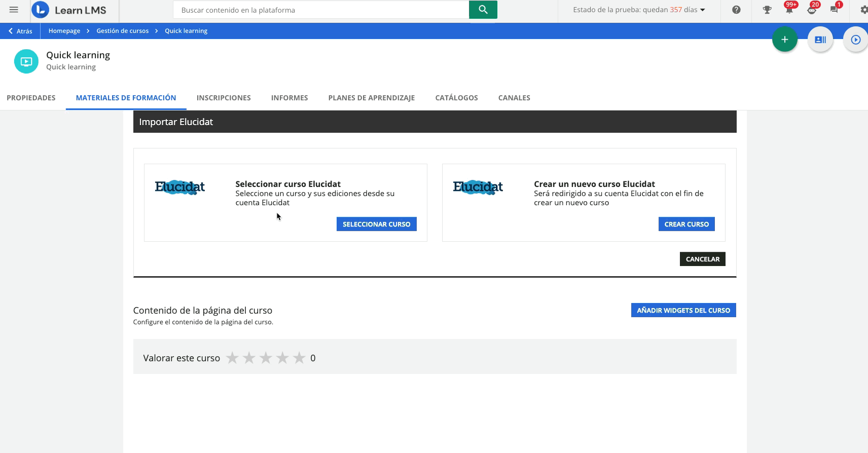
Task: Open the icon showing 20 badge
Action: [812, 10]
